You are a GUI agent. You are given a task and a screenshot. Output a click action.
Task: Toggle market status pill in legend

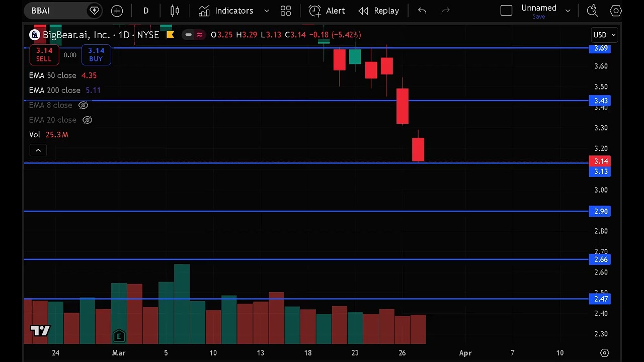click(194, 35)
